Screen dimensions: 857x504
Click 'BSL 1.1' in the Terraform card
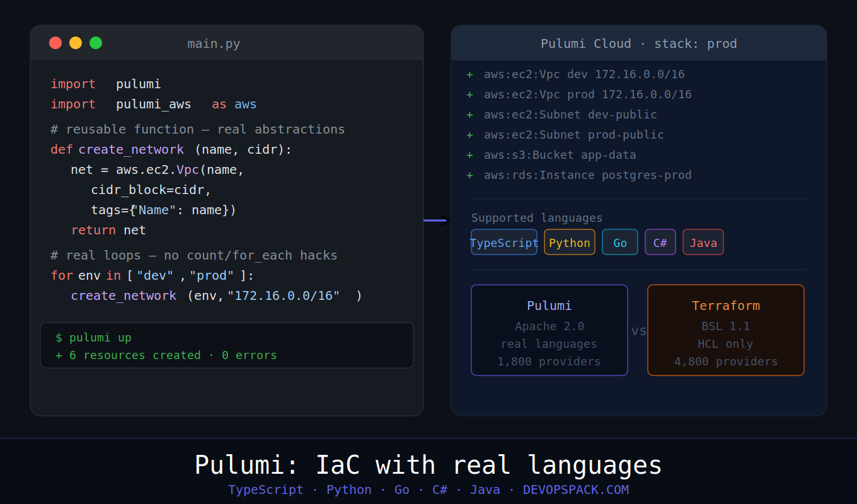pos(726,326)
